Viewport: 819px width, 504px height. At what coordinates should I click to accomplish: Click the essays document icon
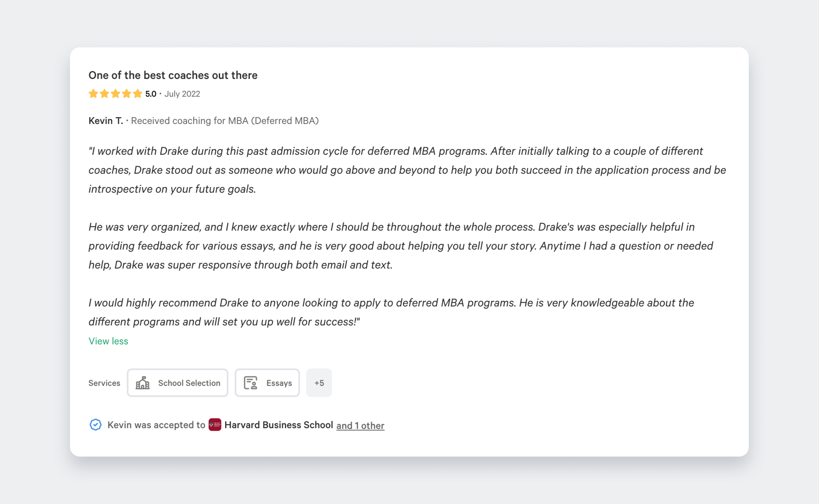[x=250, y=383]
